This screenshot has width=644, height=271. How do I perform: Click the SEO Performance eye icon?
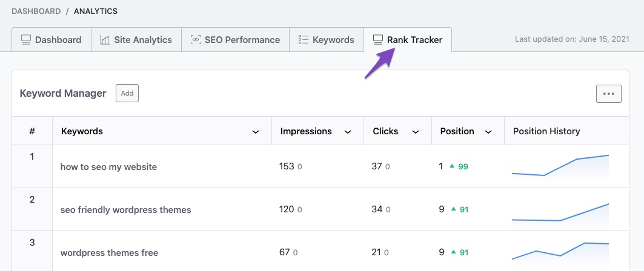click(196, 40)
